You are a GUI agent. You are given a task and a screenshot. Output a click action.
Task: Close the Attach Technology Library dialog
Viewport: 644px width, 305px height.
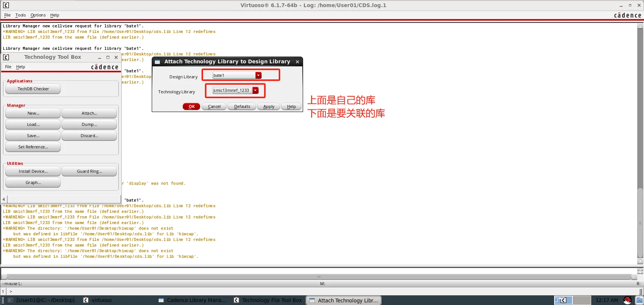[297, 62]
